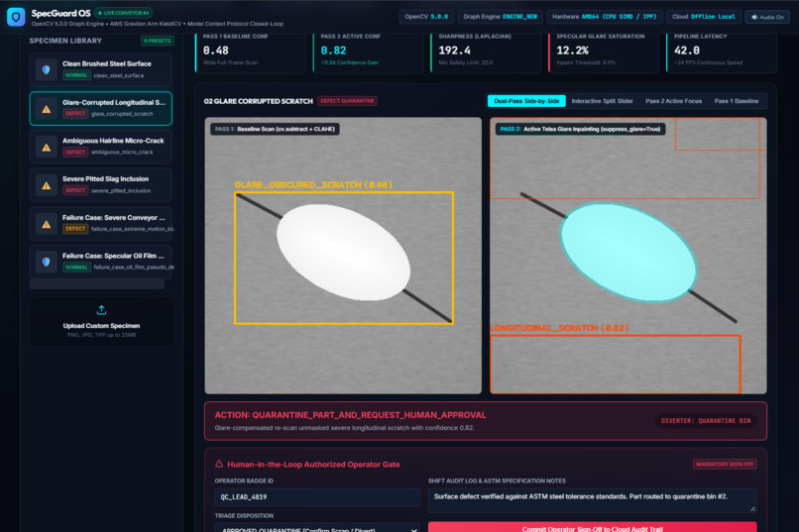Open Failure Case: Severe Conveyor specimen

point(101,224)
